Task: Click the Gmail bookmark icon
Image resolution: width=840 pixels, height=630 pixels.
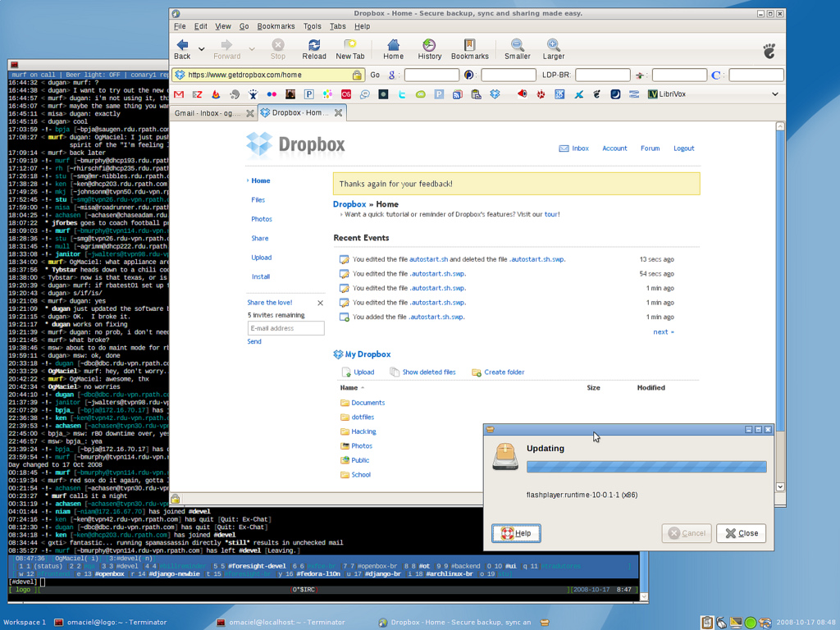Action: [179, 94]
